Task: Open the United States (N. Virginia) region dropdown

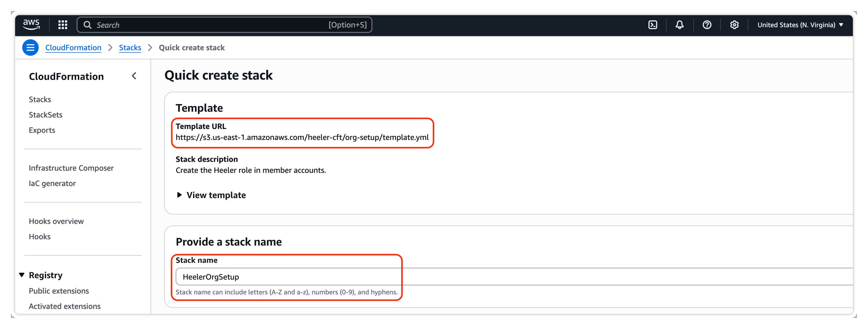Action: (x=800, y=25)
